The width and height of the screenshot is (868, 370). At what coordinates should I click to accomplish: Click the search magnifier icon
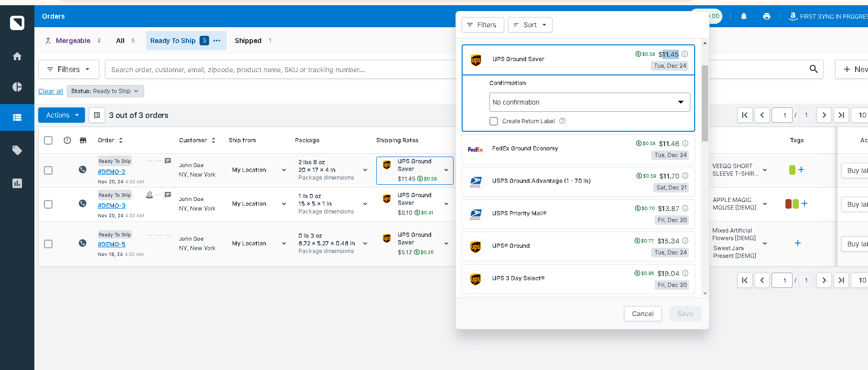click(x=814, y=69)
